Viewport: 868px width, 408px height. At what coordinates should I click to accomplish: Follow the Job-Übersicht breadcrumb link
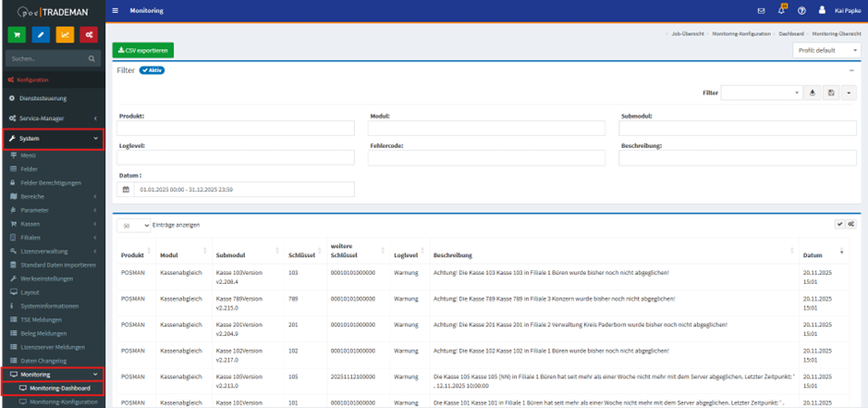pos(688,34)
